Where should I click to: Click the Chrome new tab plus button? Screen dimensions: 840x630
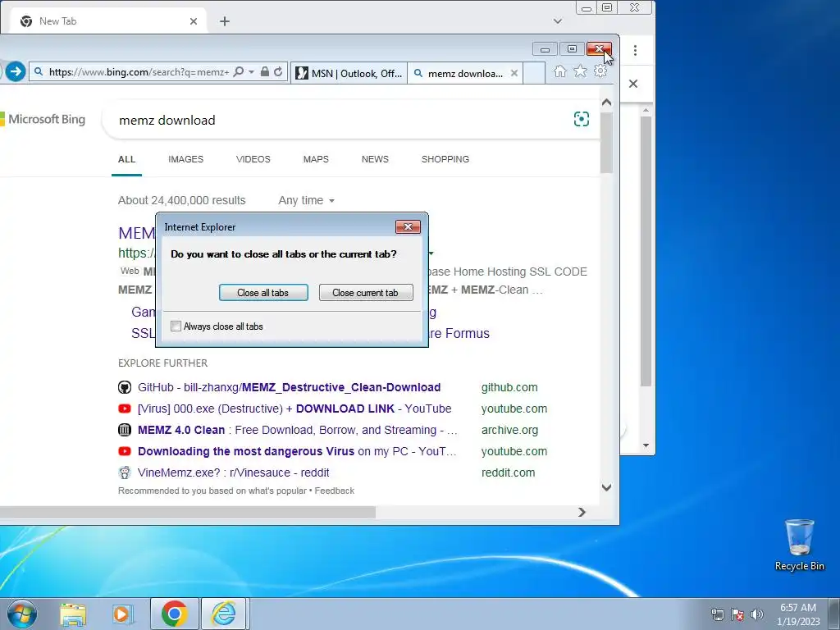click(225, 21)
